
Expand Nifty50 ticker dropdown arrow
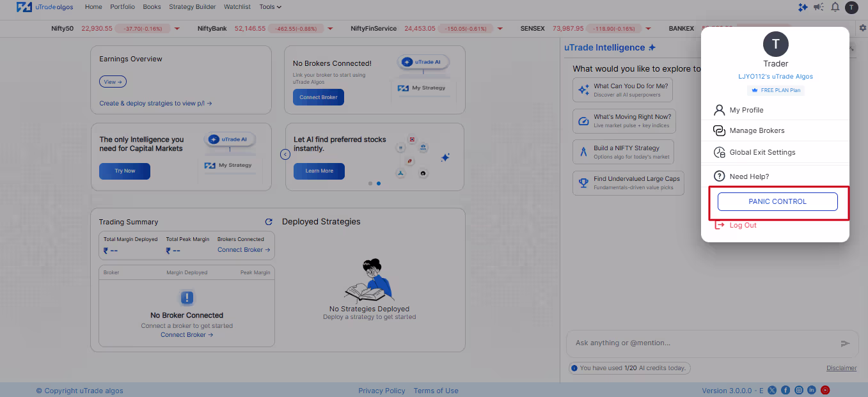pyautogui.click(x=177, y=29)
